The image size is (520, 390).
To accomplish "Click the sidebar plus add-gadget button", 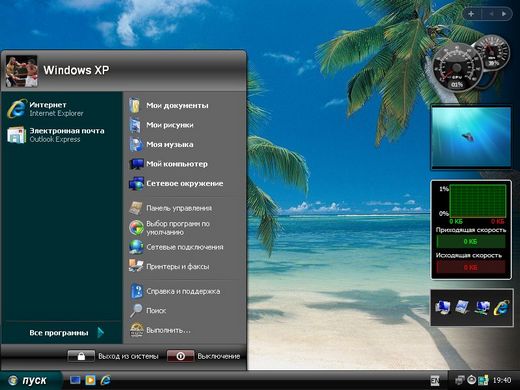I will (x=471, y=14).
